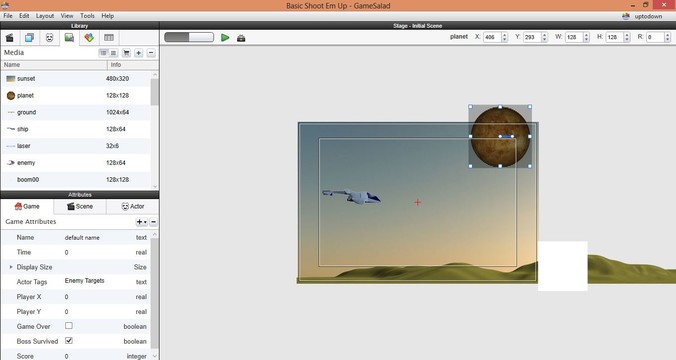The width and height of the screenshot is (676, 360).
Task: Open the Actors library tab (face icon)
Action: pyautogui.click(x=50, y=38)
